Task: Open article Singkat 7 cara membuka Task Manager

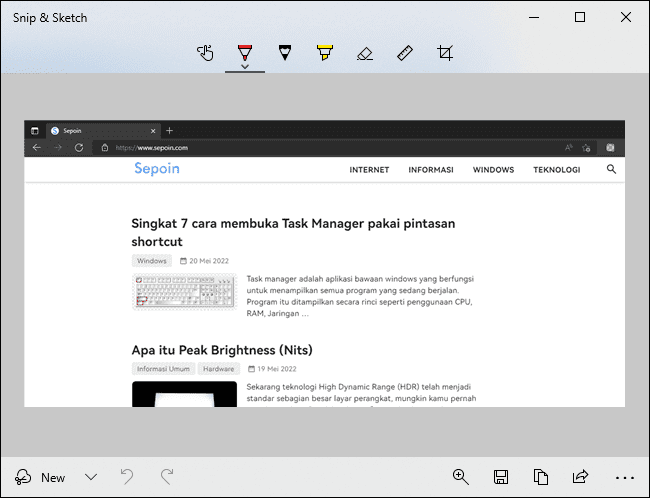Action: 293,232
